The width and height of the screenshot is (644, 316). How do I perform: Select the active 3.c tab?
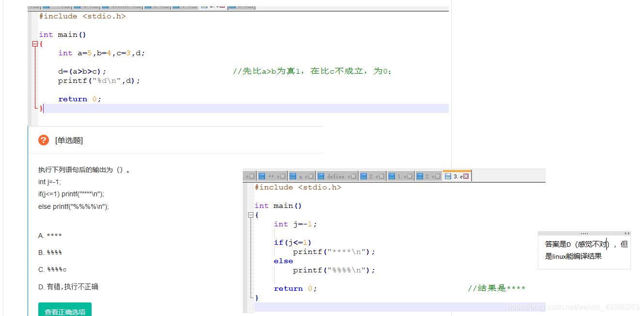click(x=456, y=176)
